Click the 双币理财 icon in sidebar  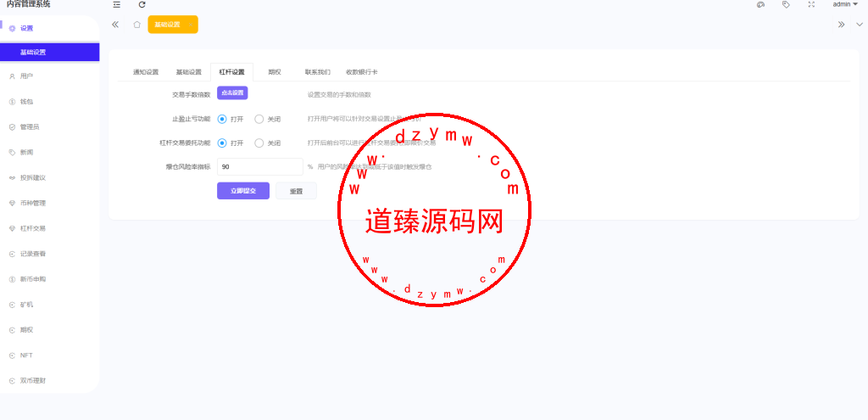(x=12, y=381)
